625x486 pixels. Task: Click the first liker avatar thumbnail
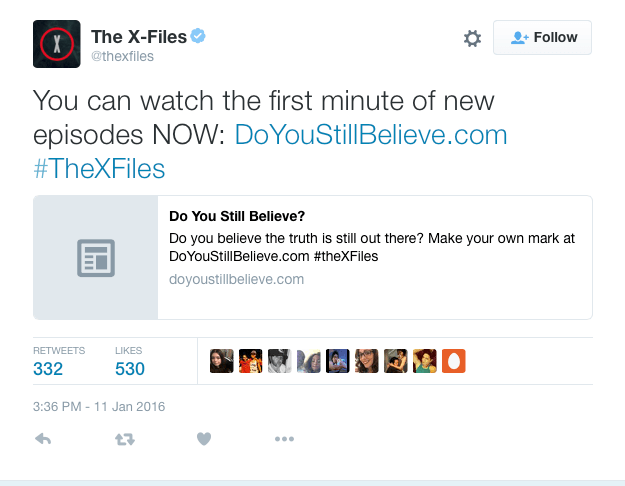222,361
